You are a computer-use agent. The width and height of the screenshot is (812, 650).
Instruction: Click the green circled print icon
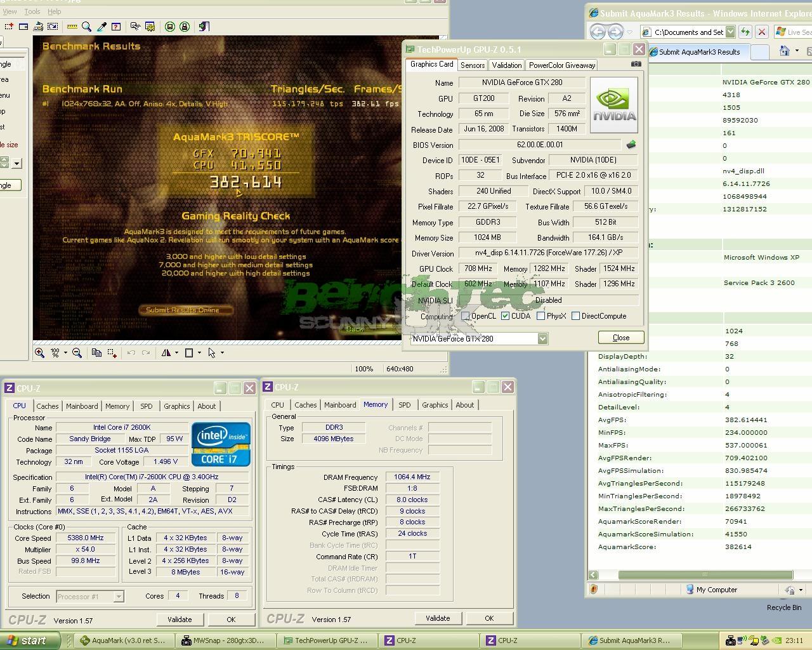pyautogui.click(x=185, y=27)
